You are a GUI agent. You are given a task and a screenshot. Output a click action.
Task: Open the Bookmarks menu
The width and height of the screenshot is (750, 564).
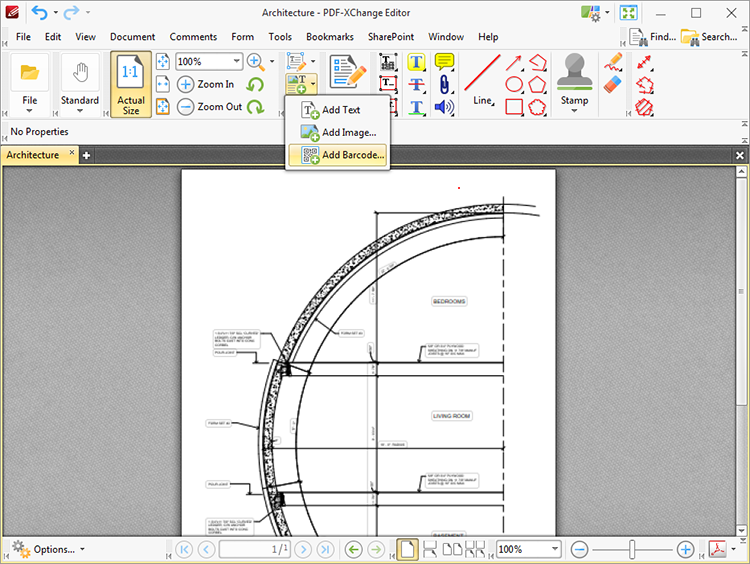pos(329,37)
